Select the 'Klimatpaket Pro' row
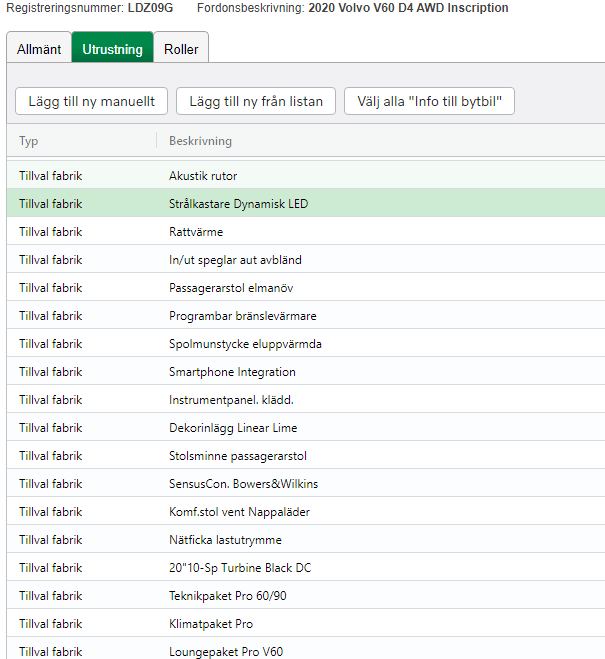This screenshot has width=605, height=659. (x=306, y=624)
